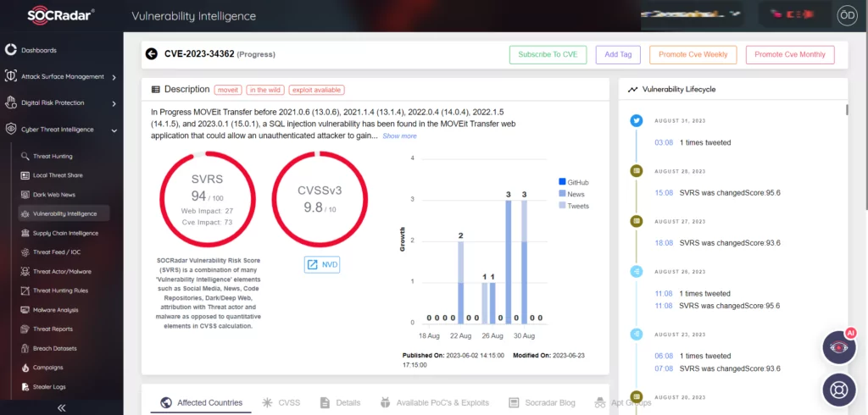Click the 03:08 timestamp on August 31
This screenshot has height=415, width=868.
664,143
